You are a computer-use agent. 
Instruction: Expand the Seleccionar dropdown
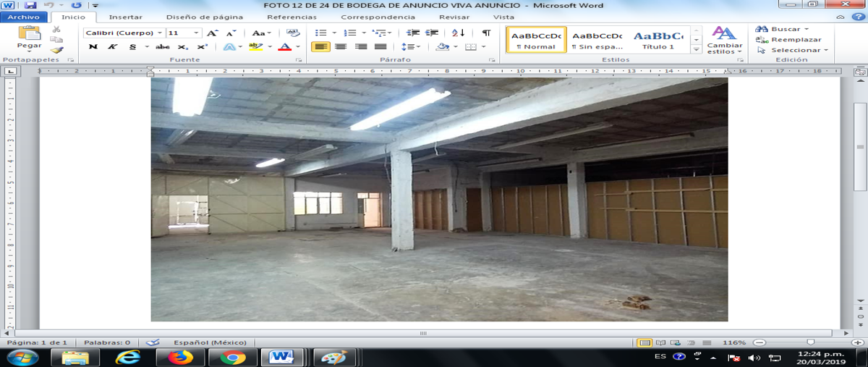tap(791, 50)
